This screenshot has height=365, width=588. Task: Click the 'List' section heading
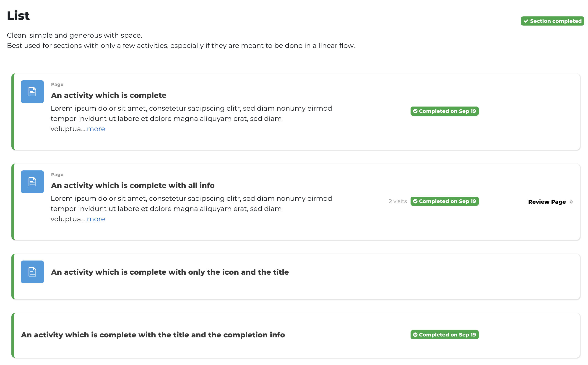point(18,16)
